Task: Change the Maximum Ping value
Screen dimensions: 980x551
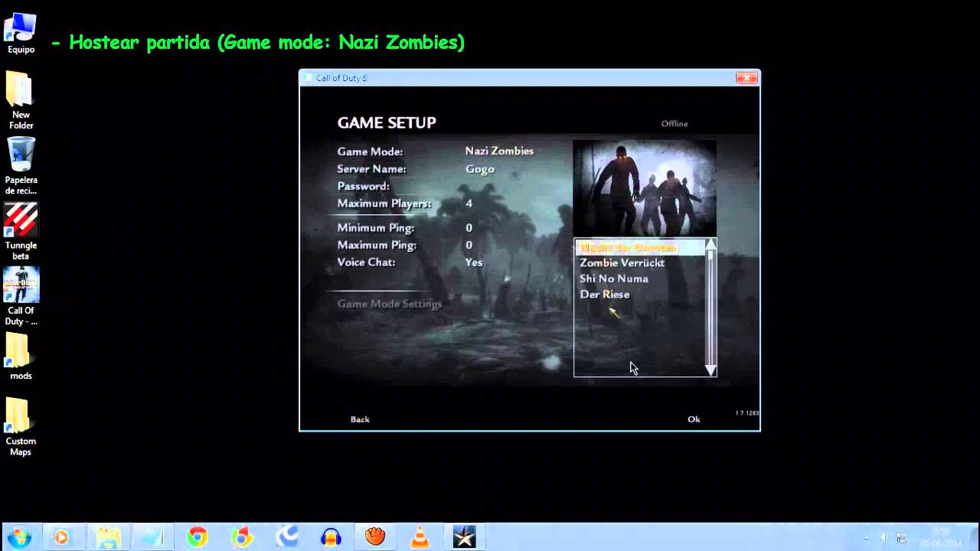Action: [469, 246]
